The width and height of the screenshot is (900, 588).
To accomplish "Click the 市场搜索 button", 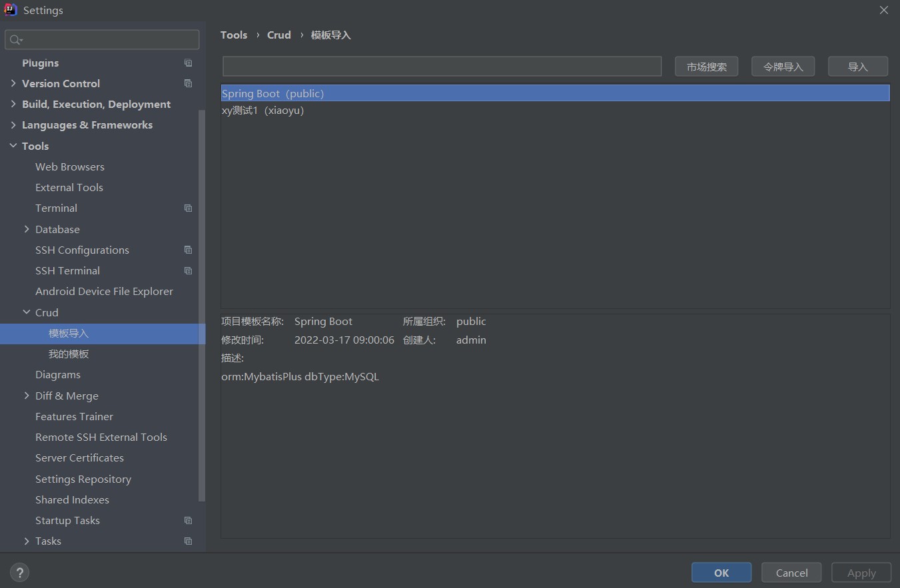I will coord(706,67).
